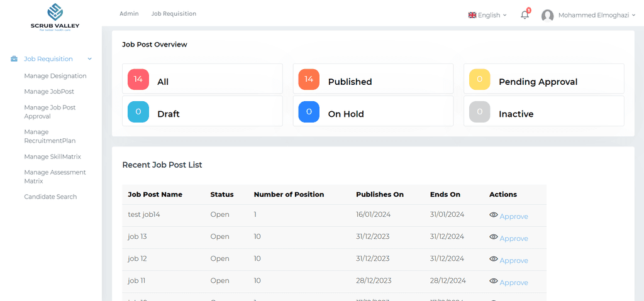The width and height of the screenshot is (644, 301).
Task: Select the Inactive job posts card
Action: tap(543, 111)
